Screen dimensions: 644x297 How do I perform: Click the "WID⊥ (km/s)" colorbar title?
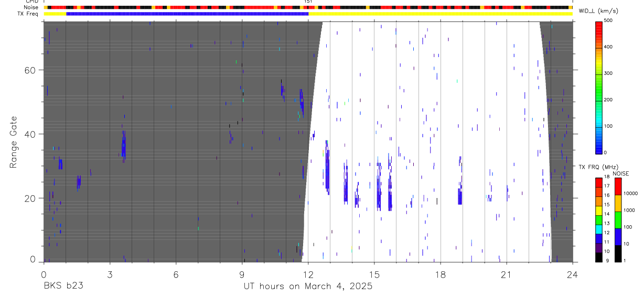click(599, 11)
